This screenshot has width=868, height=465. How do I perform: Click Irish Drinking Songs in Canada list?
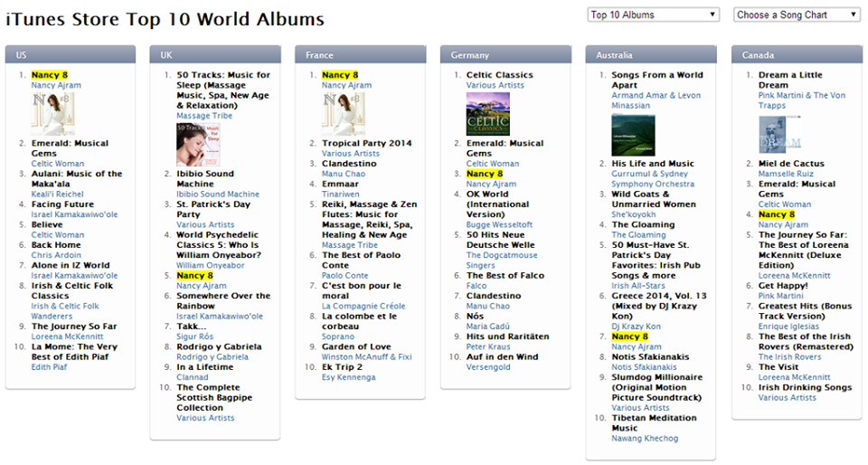[x=805, y=387]
